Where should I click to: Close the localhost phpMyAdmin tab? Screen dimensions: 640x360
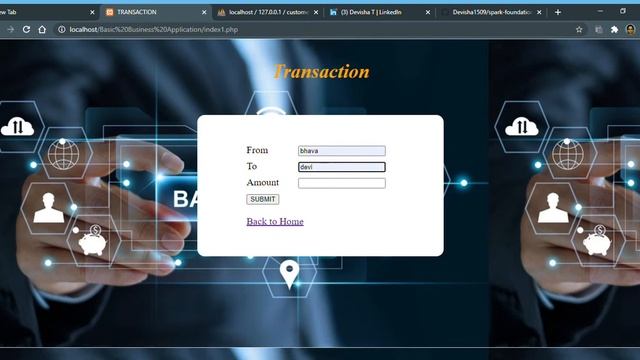[316, 12]
